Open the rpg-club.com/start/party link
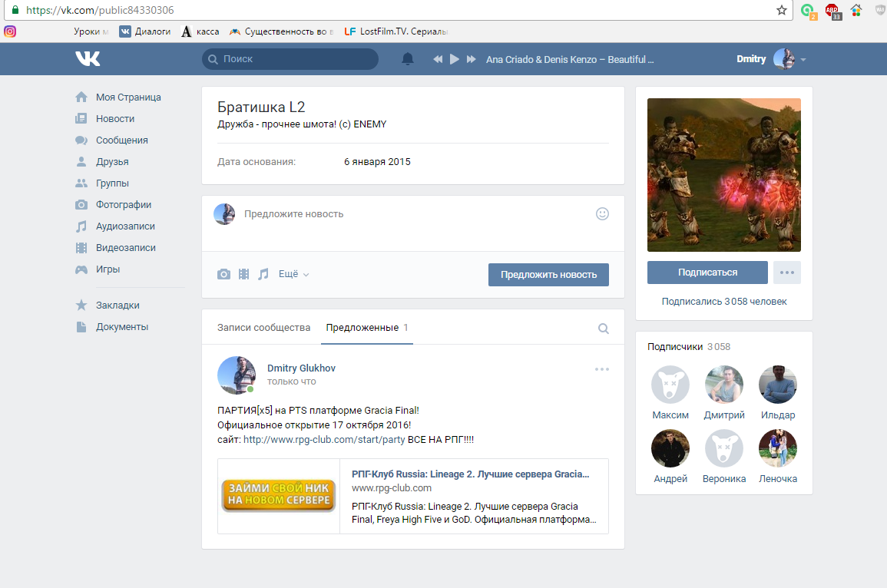This screenshot has height=588, width=887. tap(324, 439)
